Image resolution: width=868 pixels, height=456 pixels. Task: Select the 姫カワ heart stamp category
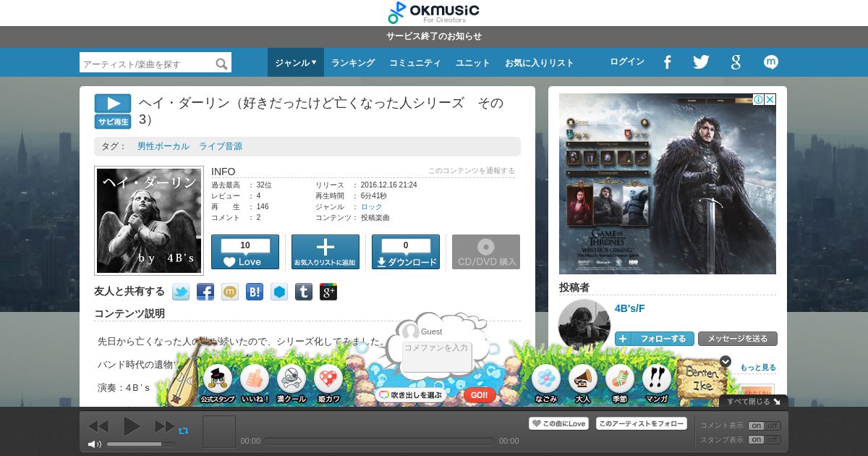(328, 384)
